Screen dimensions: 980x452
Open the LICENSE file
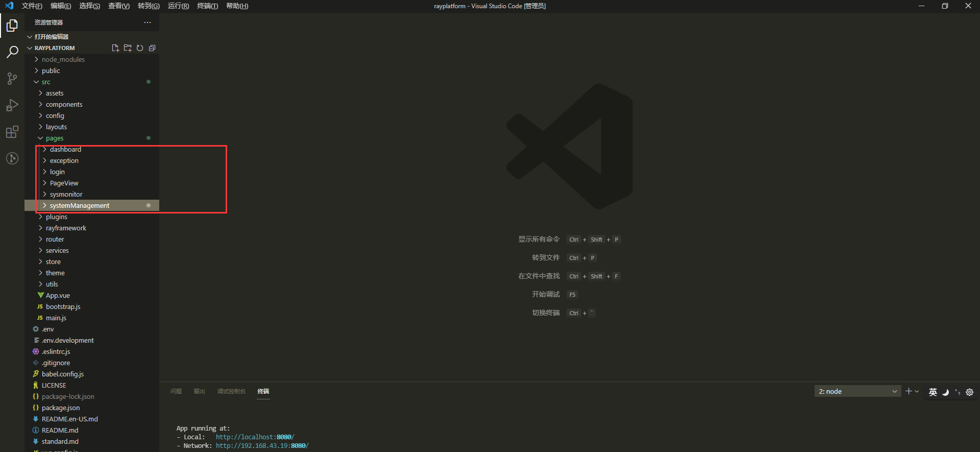pyautogui.click(x=92, y=385)
